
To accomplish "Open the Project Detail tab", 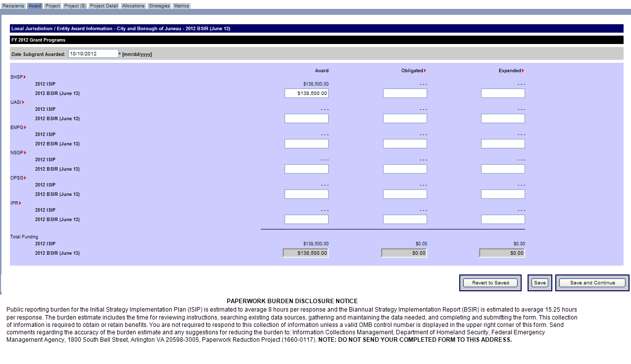I will pyautogui.click(x=104, y=6).
